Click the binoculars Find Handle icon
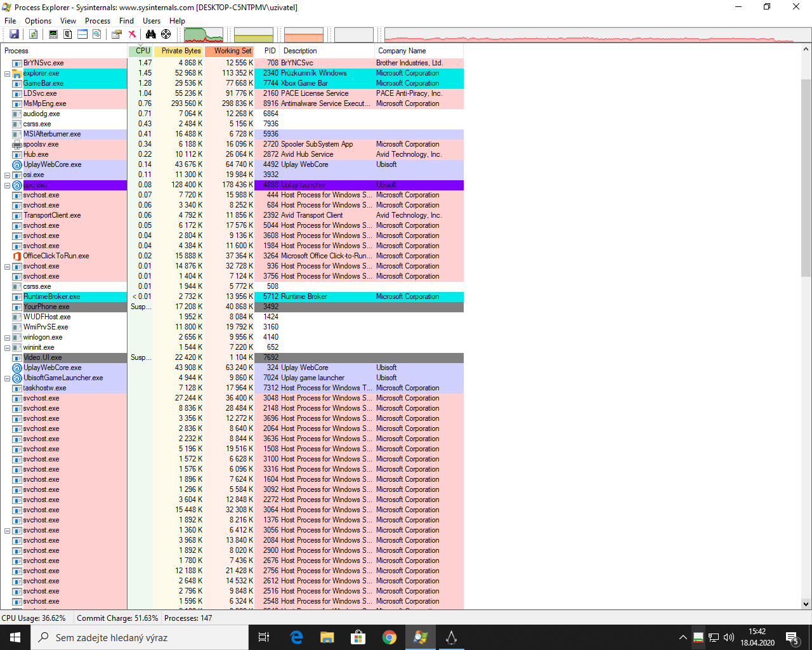The image size is (812, 650). 151,34
